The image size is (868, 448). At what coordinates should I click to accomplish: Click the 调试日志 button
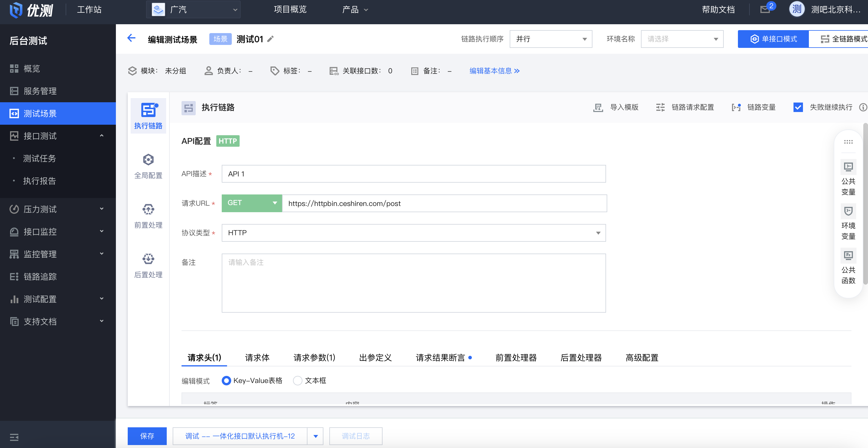355,436
